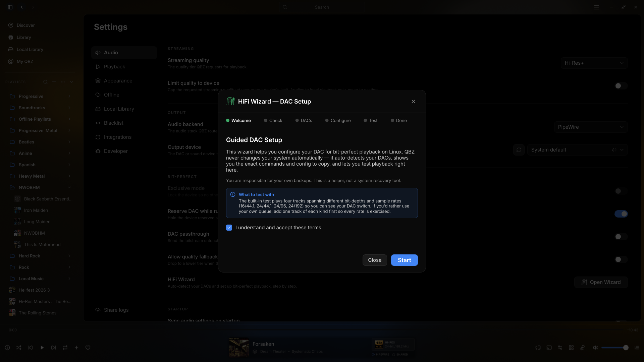Collapse the NWOBHM playlist folder
The height and width of the screenshot is (362, 644).
[69, 187]
